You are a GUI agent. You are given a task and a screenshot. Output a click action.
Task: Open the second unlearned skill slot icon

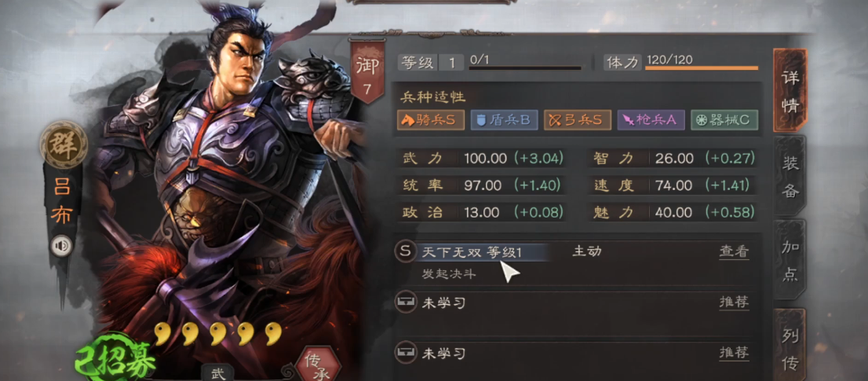click(405, 352)
